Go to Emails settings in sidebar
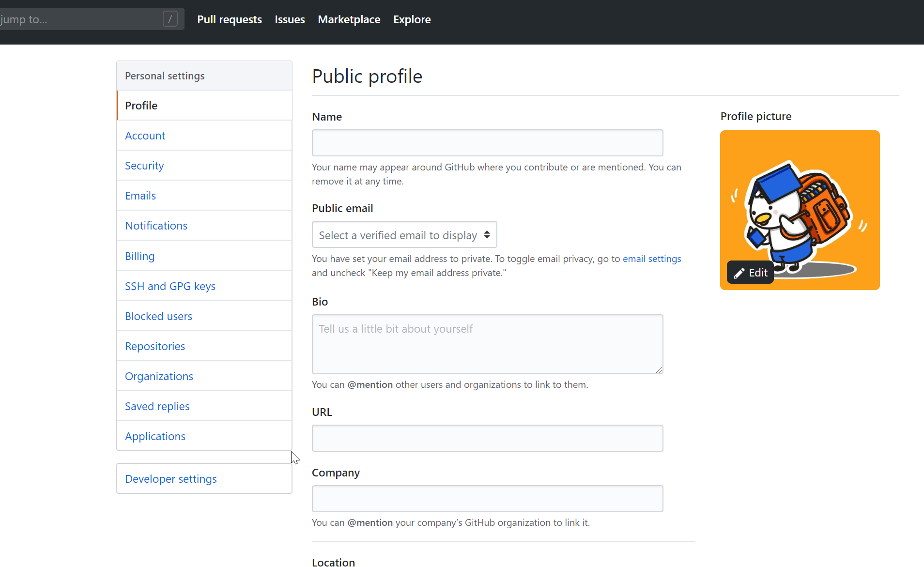This screenshot has width=924, height=567. point(204,196)
